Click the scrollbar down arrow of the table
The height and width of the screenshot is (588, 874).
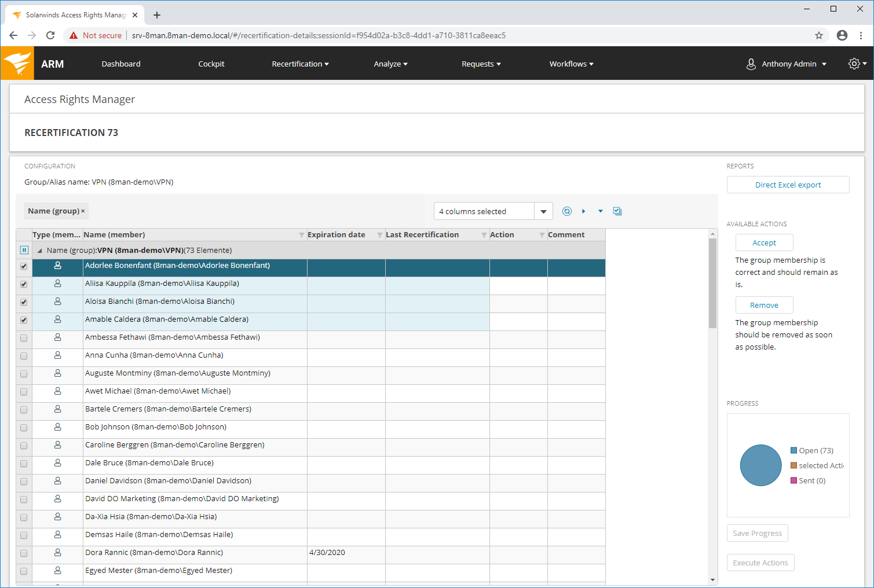[x=712, y=580]
